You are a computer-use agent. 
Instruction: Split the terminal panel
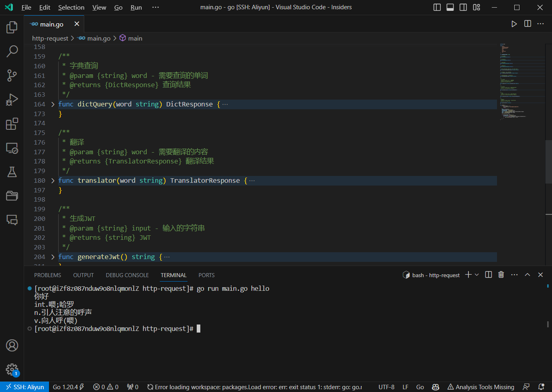coord(489,275)
